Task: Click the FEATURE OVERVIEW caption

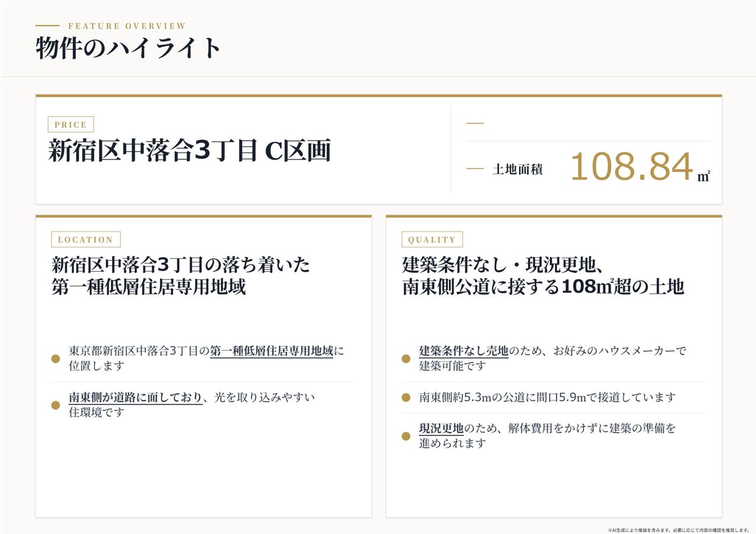Action: coord(127,26)
